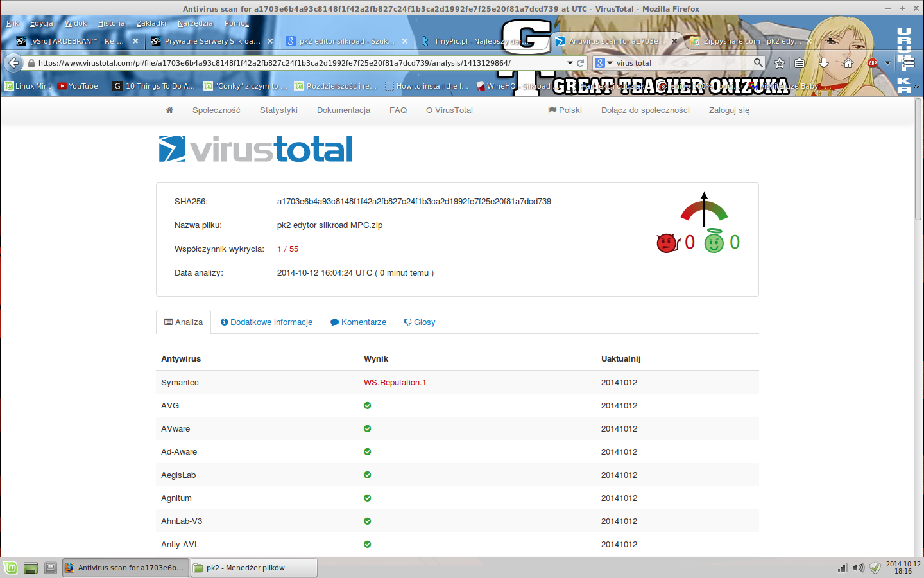Open the Plik menu
Viewport: 924px width, 578px height.
coord(13,23)
